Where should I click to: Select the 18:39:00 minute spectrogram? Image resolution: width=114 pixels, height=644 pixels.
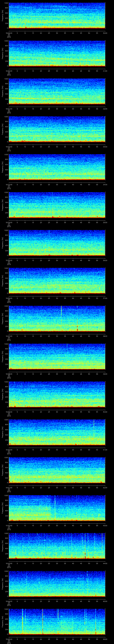[x=57, y=394]
